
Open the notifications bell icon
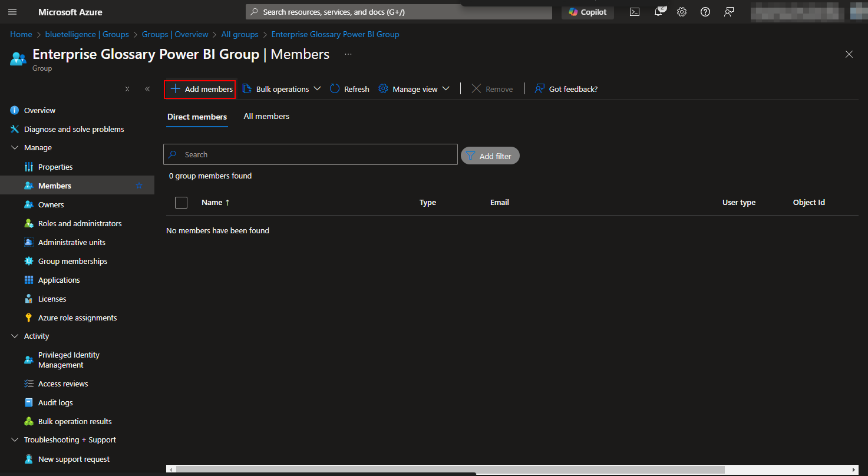tap(659, 12)
